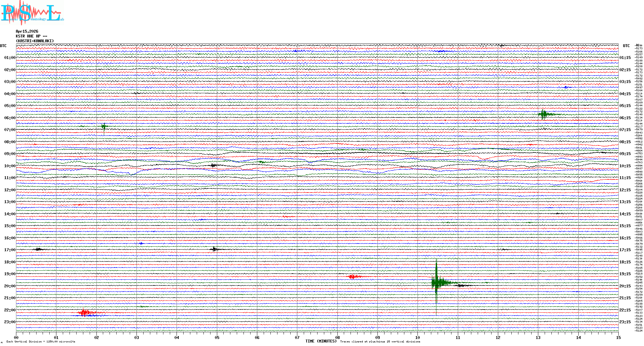Click the KSTR HHE HP station label
The image size is (644, 346).
31,36
